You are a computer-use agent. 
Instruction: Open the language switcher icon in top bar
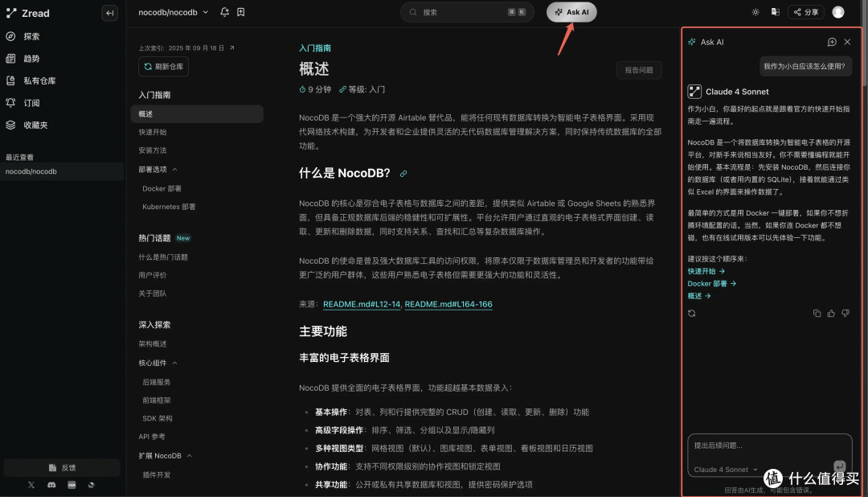(776, 11)
